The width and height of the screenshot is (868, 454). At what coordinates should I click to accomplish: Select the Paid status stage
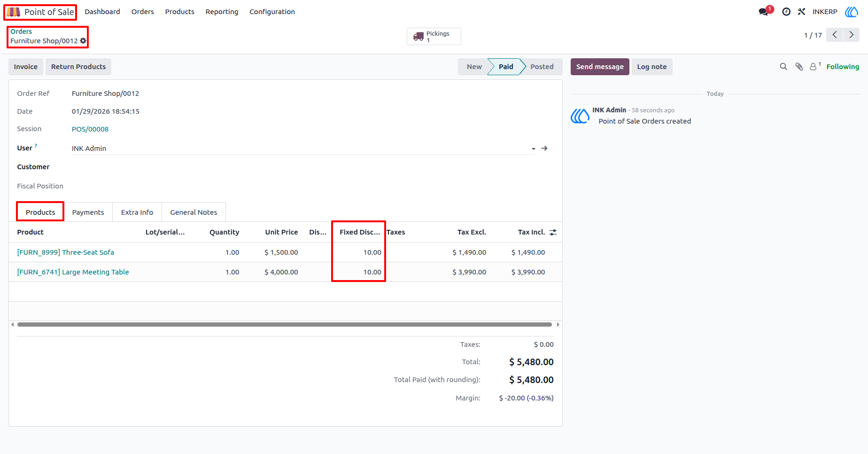pyautogui.click(x=506, y=67)
